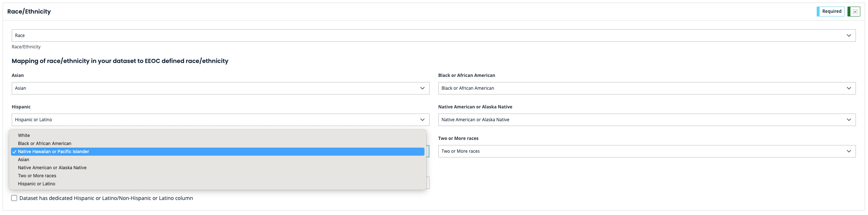Click chevron arrow of Black or African American dropdown

(849, 88)
